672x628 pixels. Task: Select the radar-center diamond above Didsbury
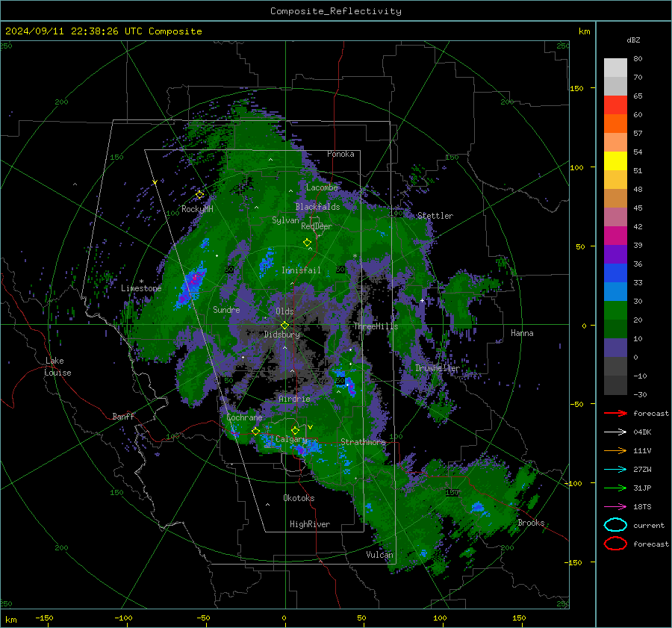(x=284, y=326)
